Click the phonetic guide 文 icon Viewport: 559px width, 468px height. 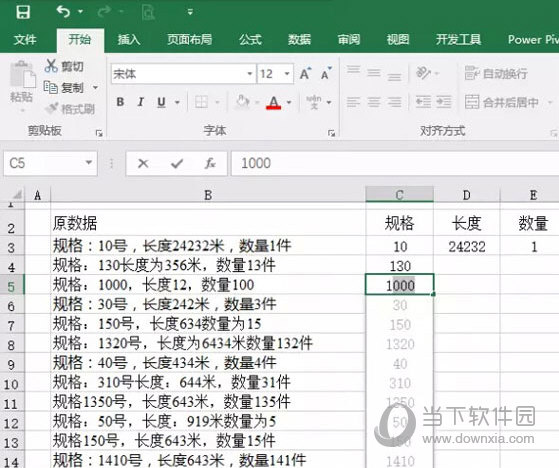coord(314,102)
